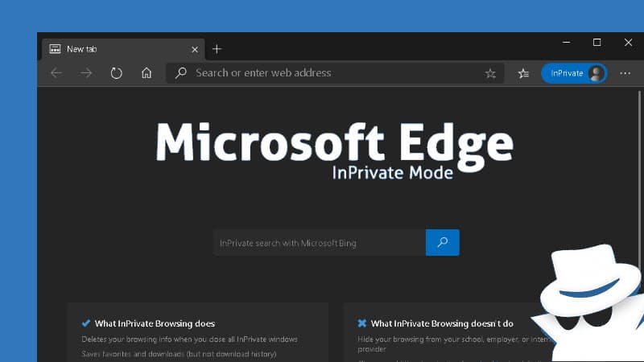Focus the Search or enter web address field
Viewport: 644px width, 362px height.
pyautogui.click(x=335, y=73)
